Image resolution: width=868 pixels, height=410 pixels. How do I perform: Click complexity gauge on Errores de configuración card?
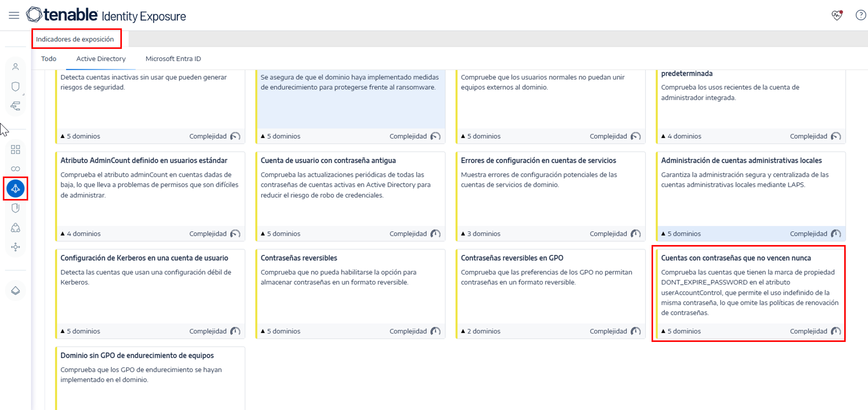coord(636,234)
